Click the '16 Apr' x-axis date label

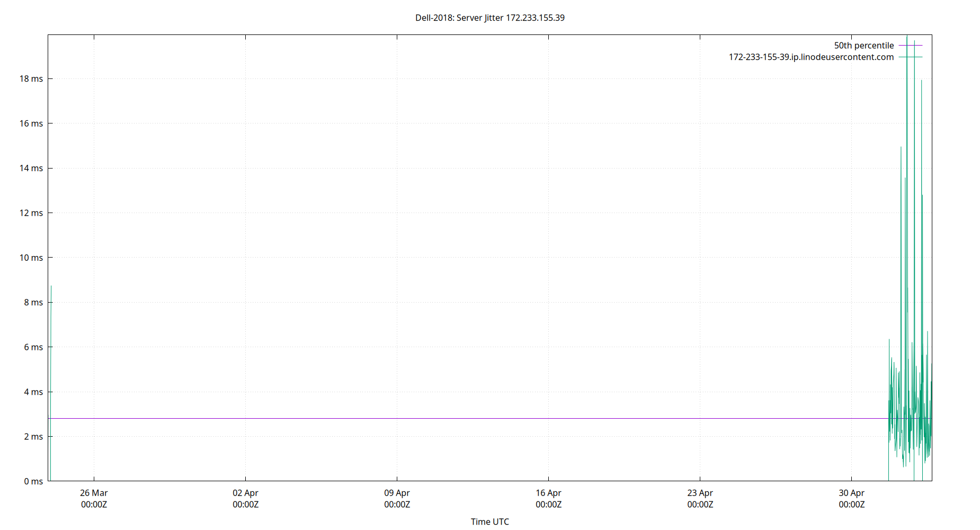tap(548, 493)
